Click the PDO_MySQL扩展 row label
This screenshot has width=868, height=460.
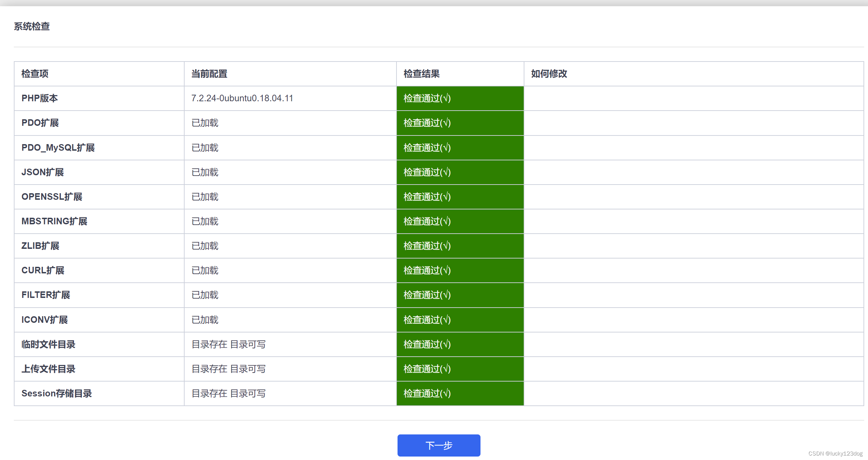(x=58, y=148)
